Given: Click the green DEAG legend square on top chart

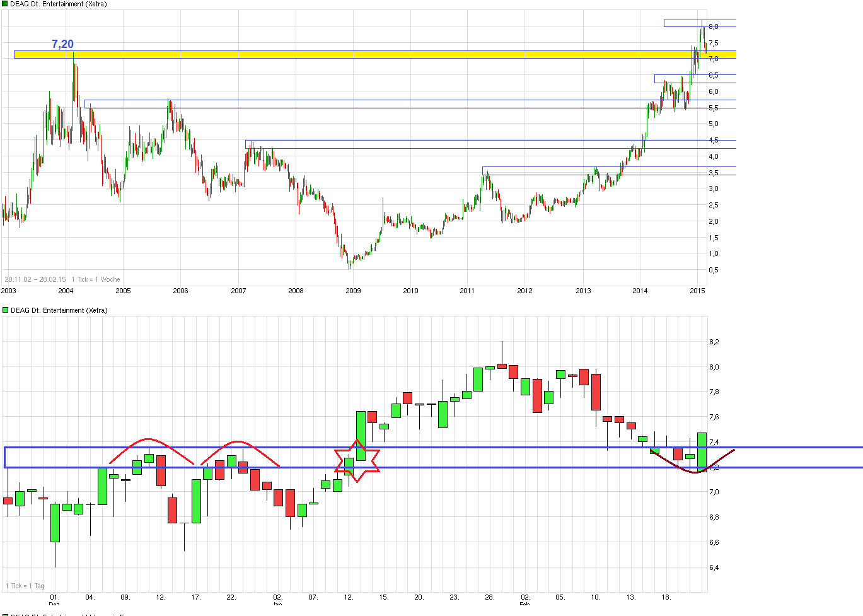Looking at the screenshot, I should [4, 3].
